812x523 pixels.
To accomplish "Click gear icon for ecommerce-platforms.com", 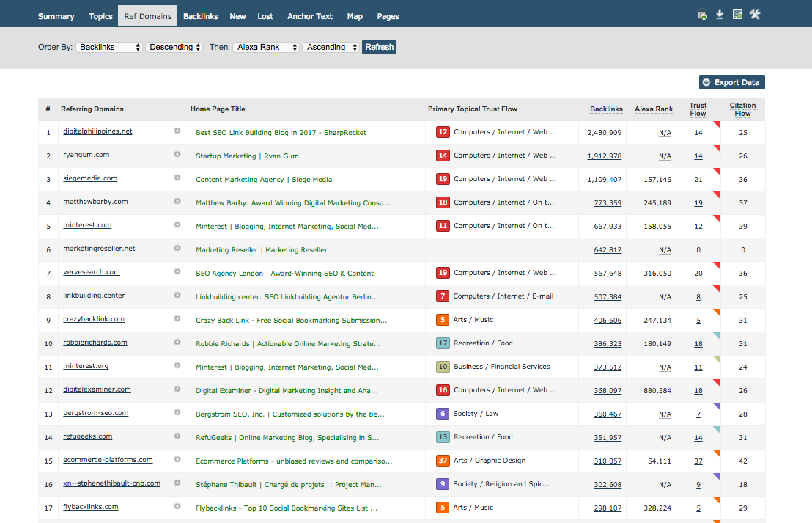I will (x=177, y=459).
